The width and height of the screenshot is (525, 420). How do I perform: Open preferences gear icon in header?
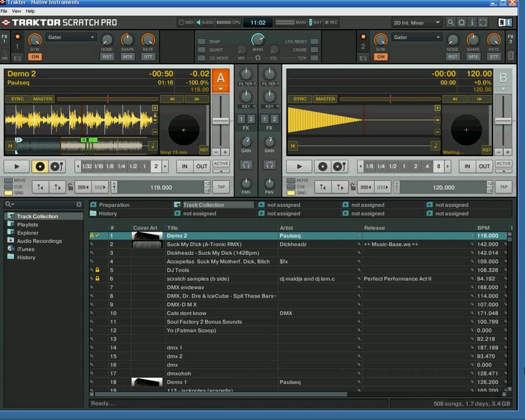coord(461,22)
